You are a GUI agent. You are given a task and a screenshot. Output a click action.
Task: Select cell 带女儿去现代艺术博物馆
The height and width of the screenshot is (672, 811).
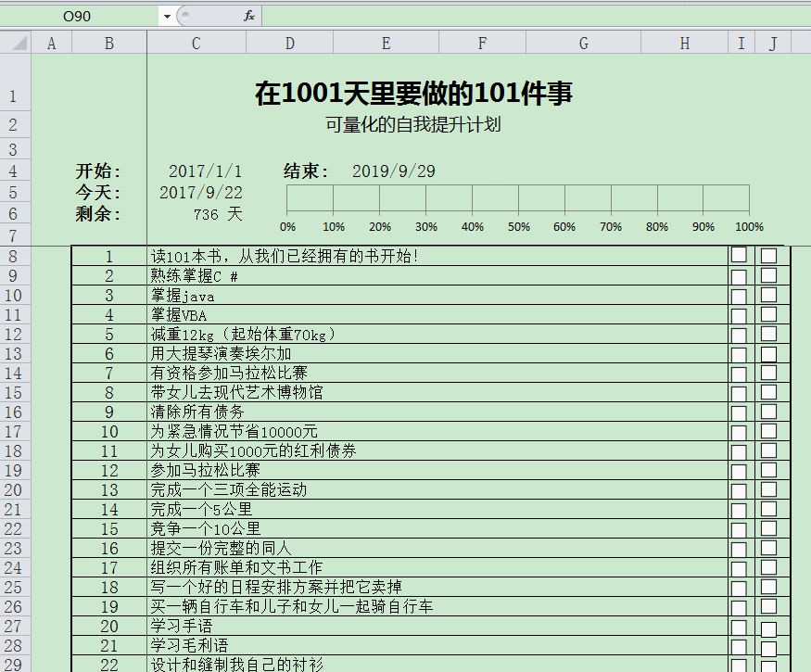(437, 392)
